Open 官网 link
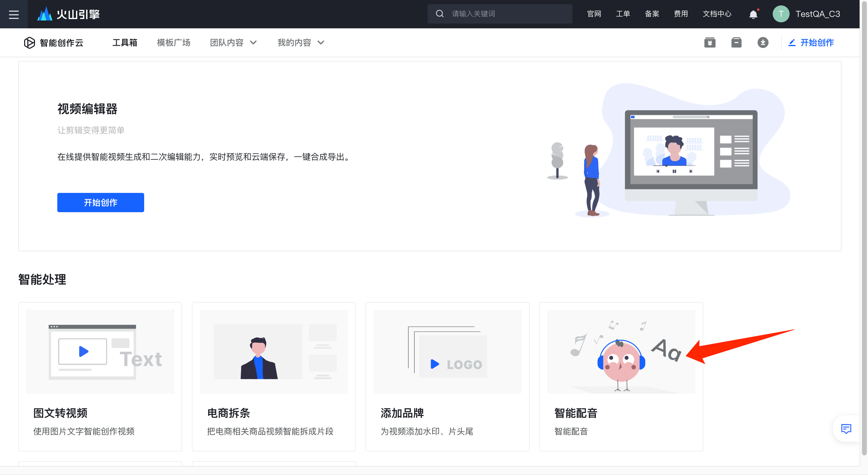The width and height of the screenshot is (868, 475). [594, 14]
